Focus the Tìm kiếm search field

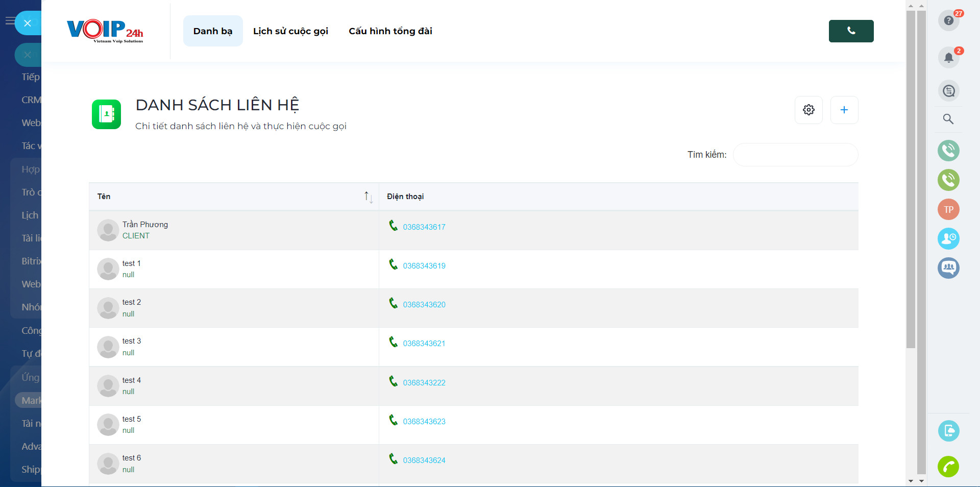(795, 155)
